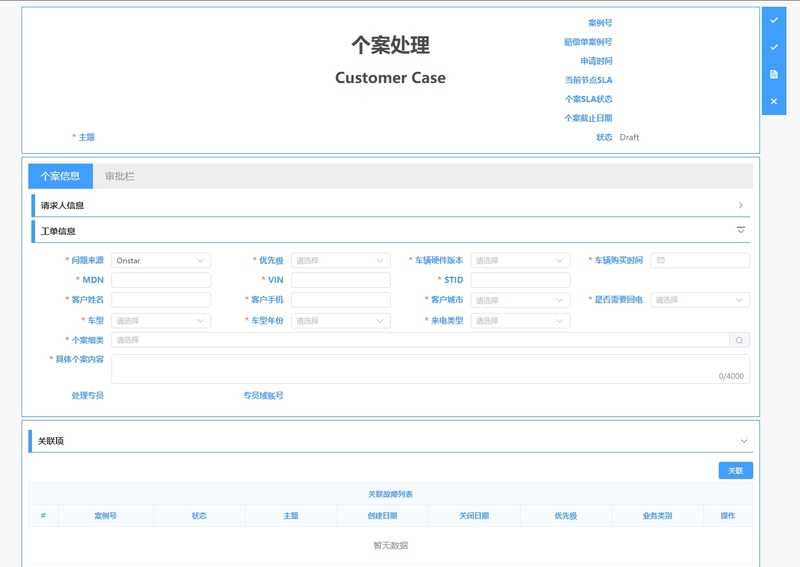Open the 问题来源 dropdown showing Onstar

click(x=161, y=260)
